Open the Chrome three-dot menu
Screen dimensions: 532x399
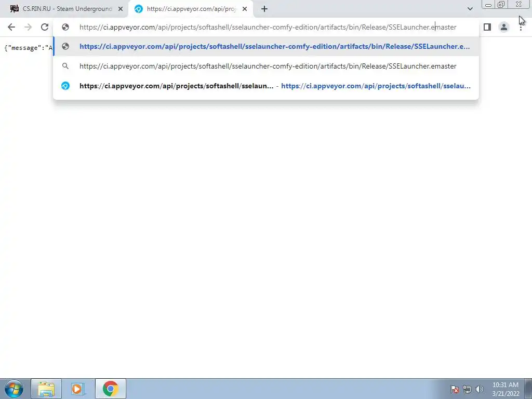click(x=521, y=27)
